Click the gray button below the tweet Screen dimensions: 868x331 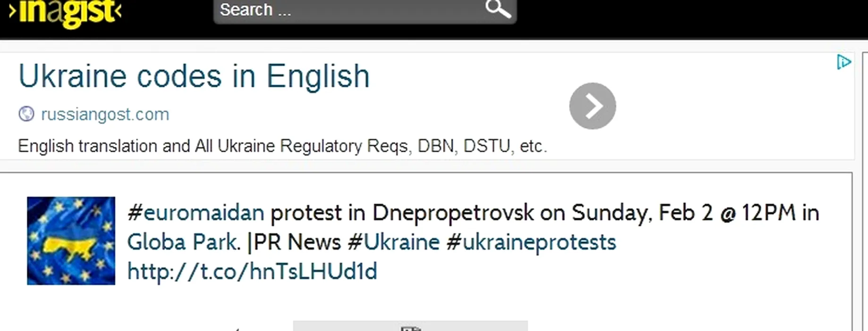pyautogui.click(x=410, y=326)
